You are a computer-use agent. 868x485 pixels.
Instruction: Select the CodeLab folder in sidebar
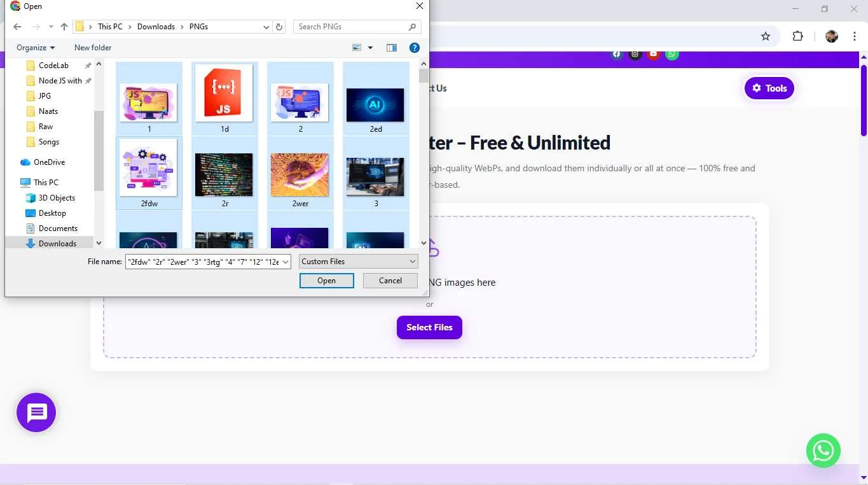coord(53,66)
